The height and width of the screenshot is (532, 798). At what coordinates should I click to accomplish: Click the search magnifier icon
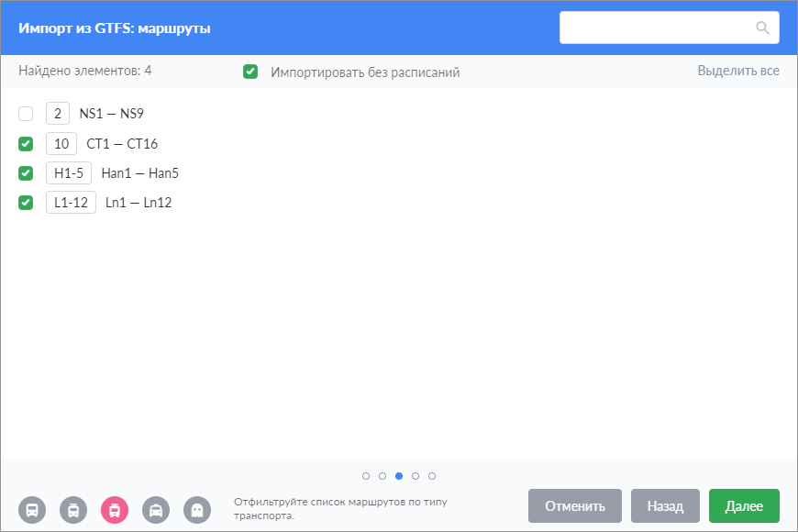tap(762, 28)
